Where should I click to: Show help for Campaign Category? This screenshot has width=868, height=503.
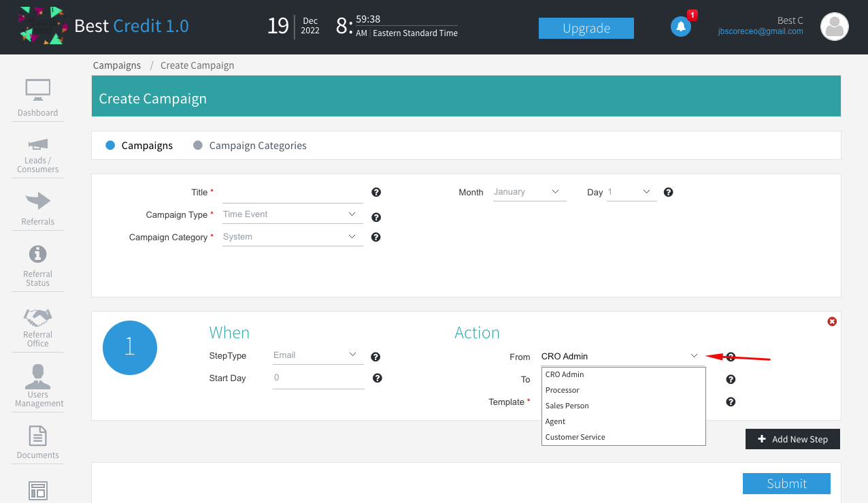[x=376, y=238]
